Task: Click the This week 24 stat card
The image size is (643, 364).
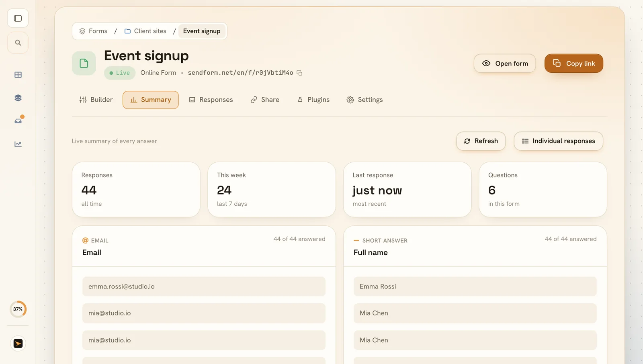Action: (272, 190)
